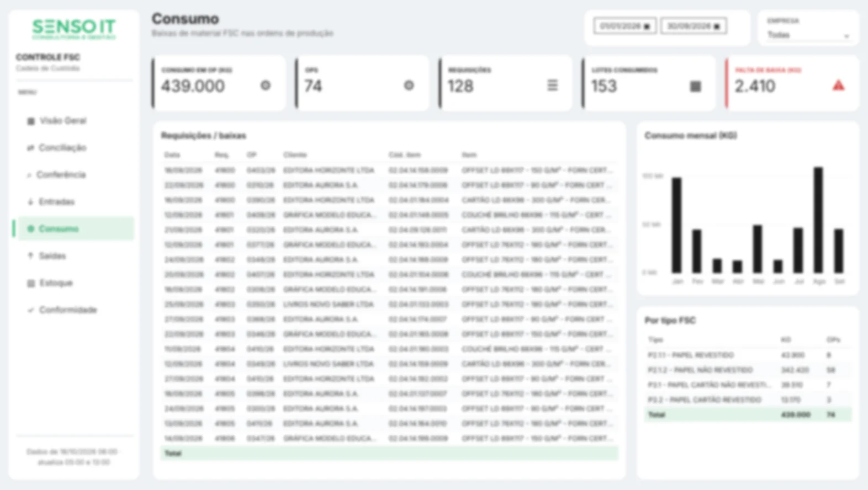The height and width of the screenshot is (490, 868).
Task: Click the Estoque box icon in sidebar
Action: (31, 283)
